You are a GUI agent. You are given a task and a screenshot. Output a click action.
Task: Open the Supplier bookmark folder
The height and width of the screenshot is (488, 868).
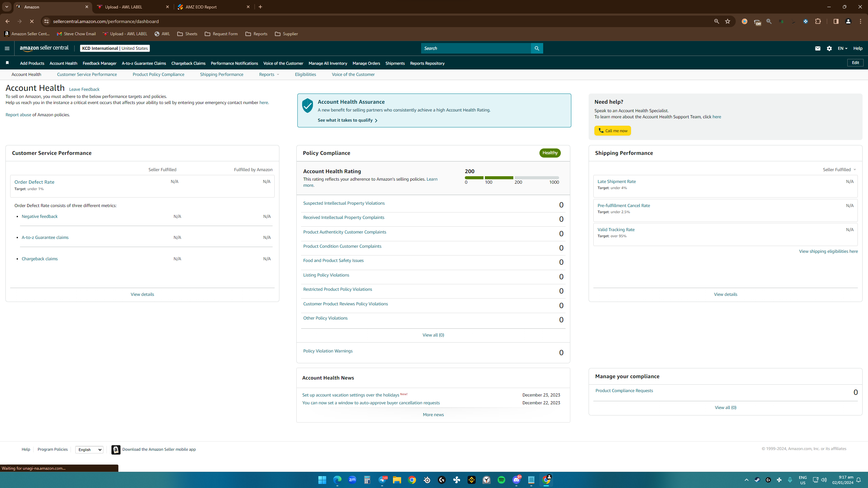coord(287,34)
